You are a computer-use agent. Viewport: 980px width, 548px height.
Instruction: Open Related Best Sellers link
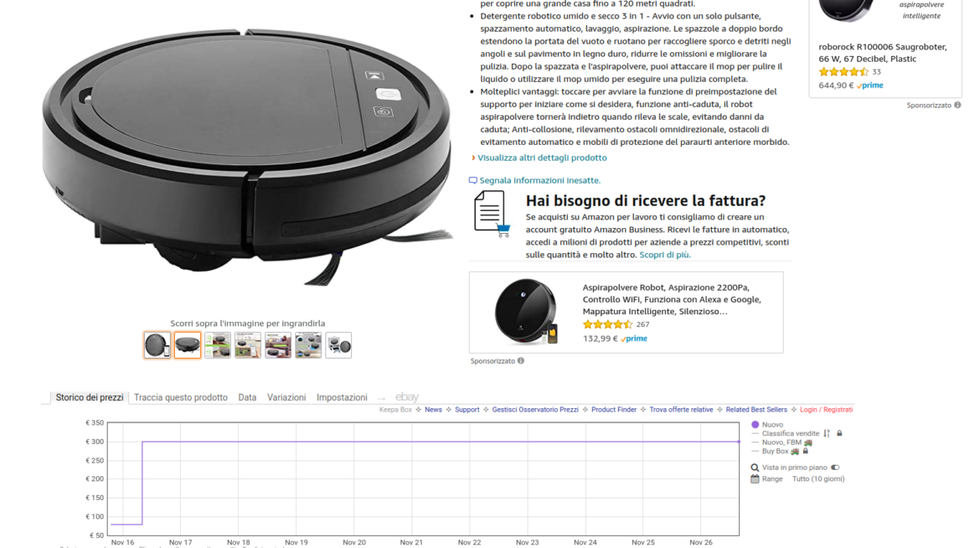click(756, 410)
